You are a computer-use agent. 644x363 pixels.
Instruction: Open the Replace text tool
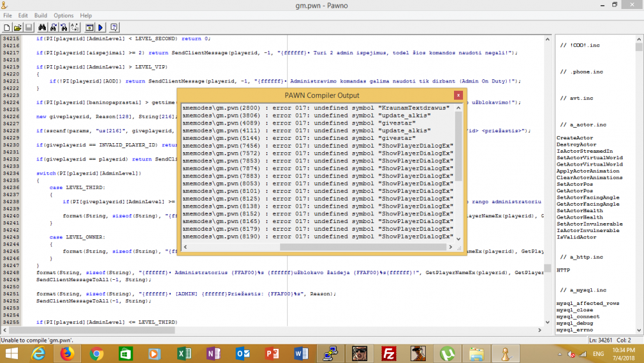coord(75,28)
